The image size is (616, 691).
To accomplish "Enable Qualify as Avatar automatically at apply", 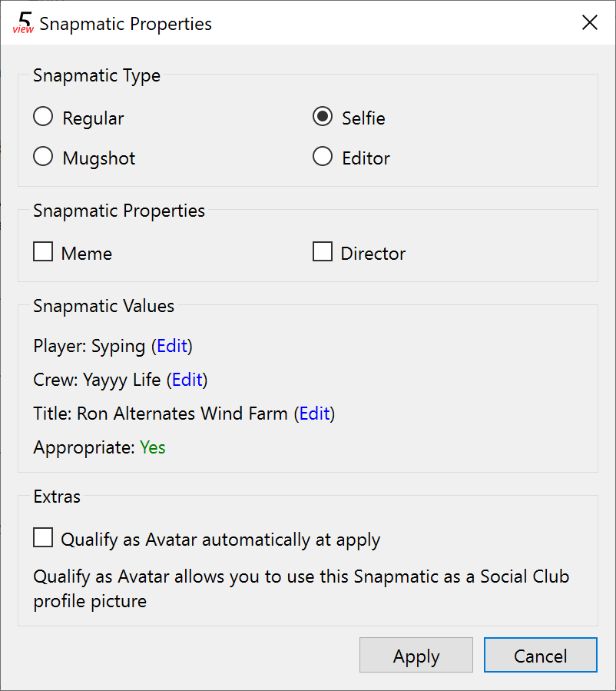I will tap(43, 537).
